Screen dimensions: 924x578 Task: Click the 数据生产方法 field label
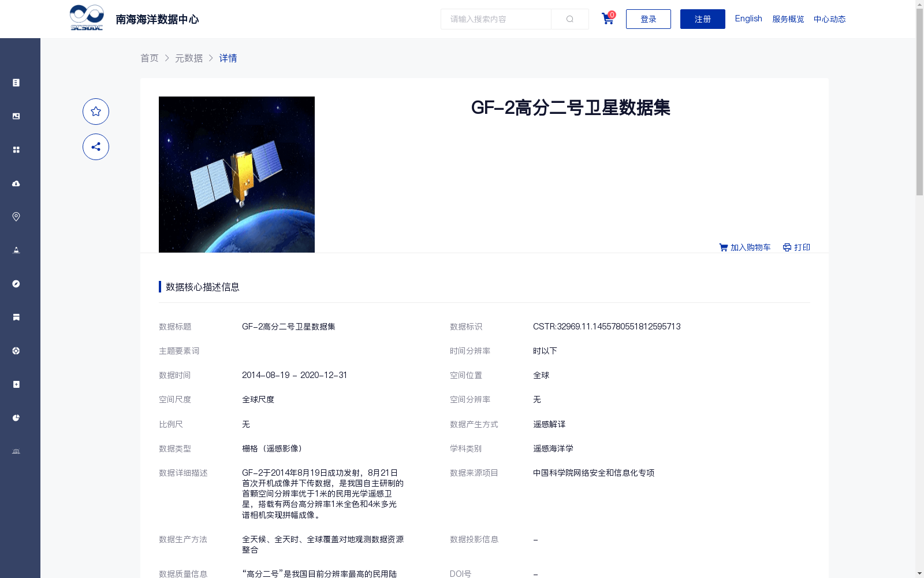coord(183,539)
